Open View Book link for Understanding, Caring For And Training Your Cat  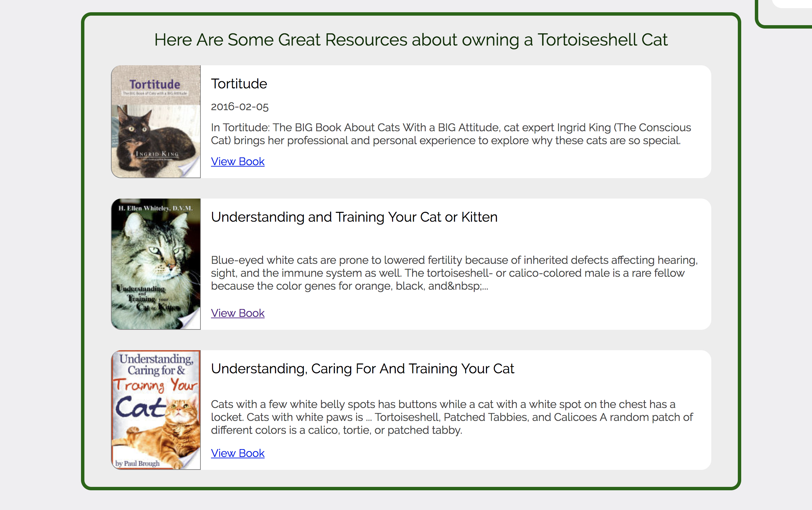click(238, 453)
